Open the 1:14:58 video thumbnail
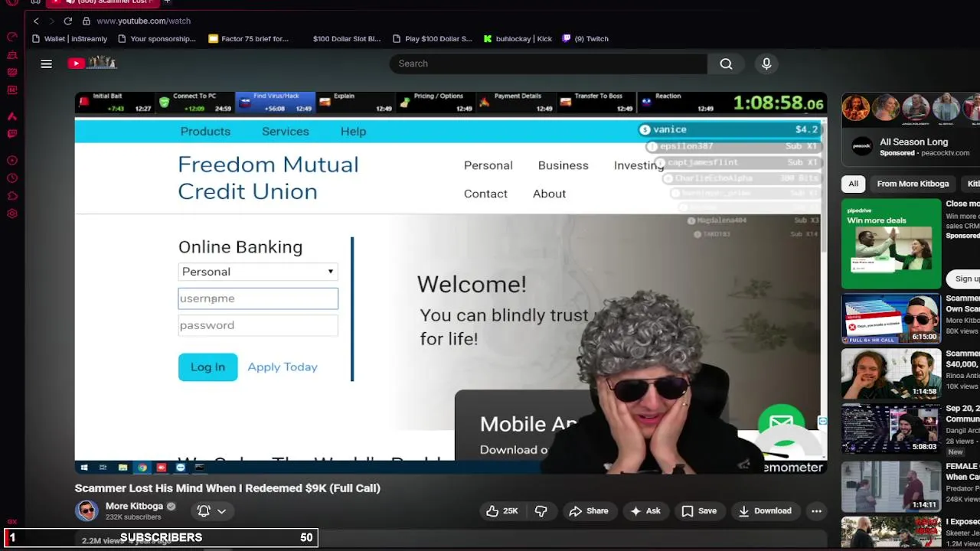The image size is (980, 551). click(x=891, y=373)
